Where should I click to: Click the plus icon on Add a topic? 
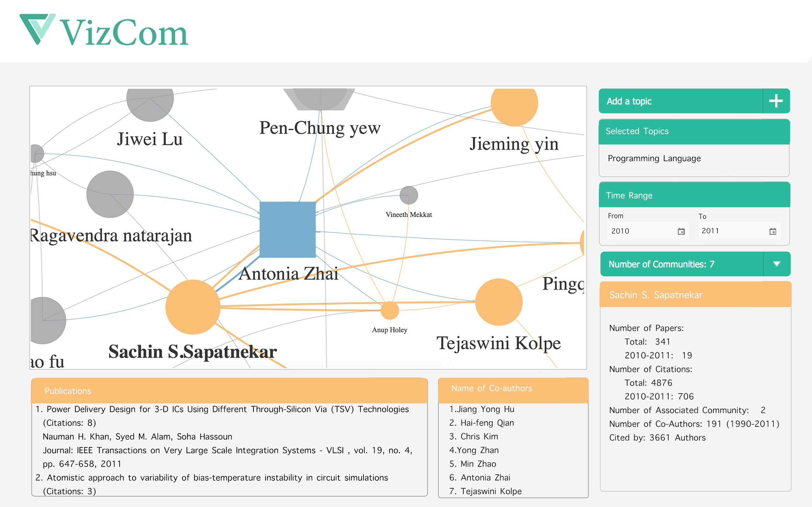point(776,101)
